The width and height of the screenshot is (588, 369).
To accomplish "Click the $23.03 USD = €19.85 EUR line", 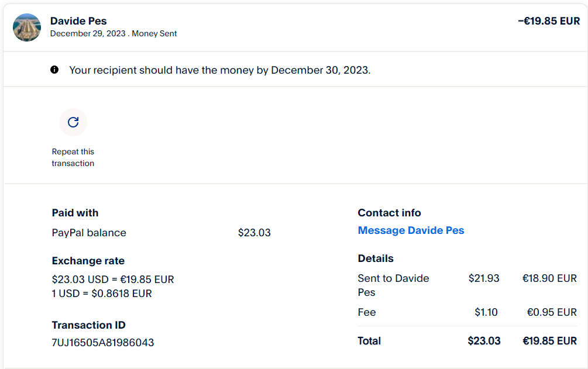I will (x=113, y=280).
